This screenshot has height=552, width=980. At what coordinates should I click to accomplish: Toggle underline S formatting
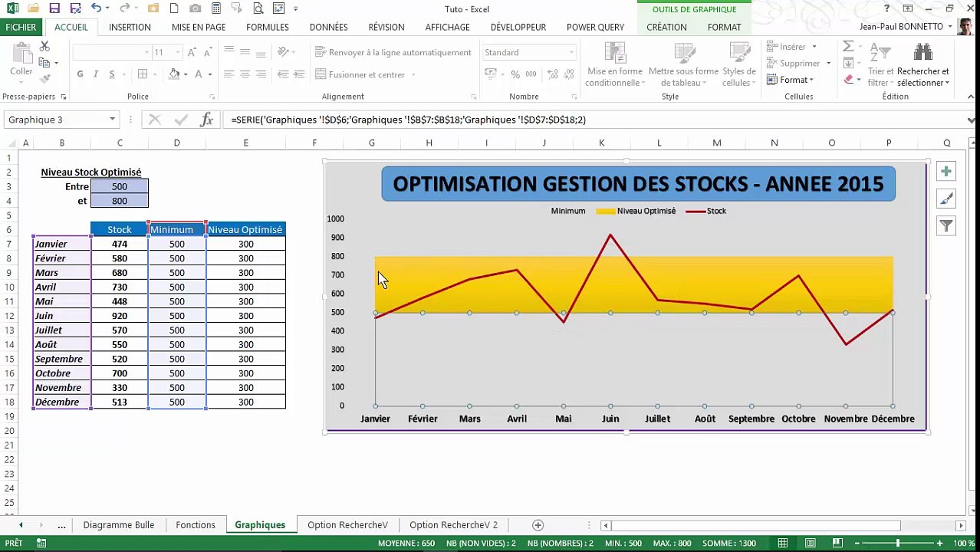point(112,74)
